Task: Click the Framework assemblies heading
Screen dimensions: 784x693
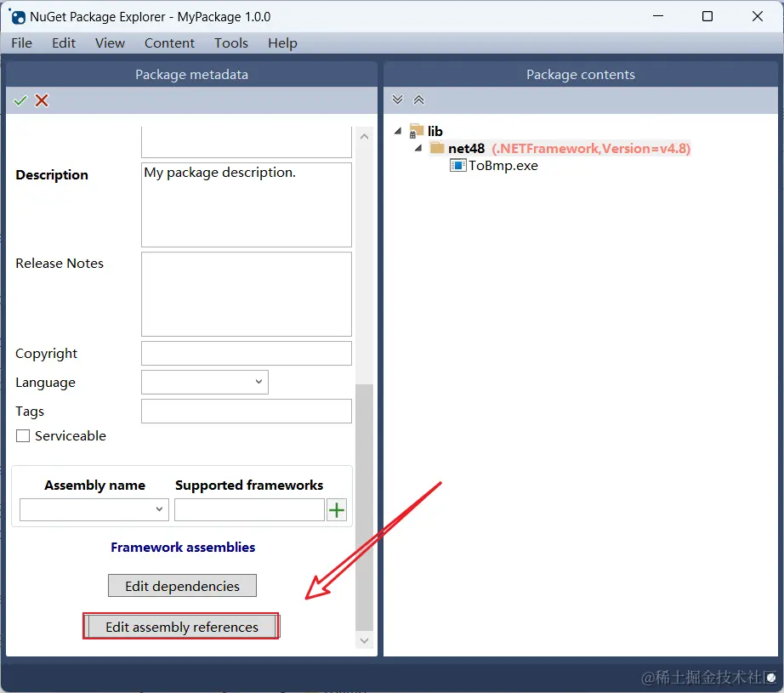Action: click(x=183, y=547)
